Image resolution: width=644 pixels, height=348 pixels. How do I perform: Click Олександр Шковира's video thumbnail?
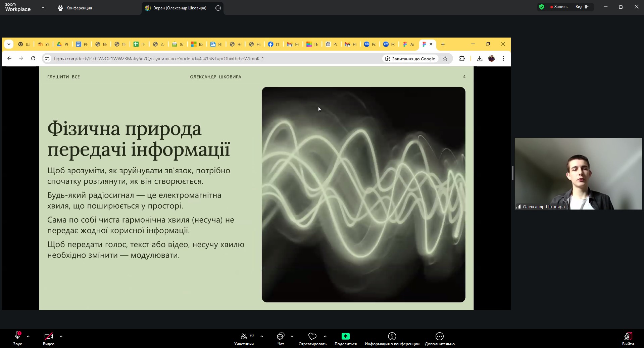[578, 174]
